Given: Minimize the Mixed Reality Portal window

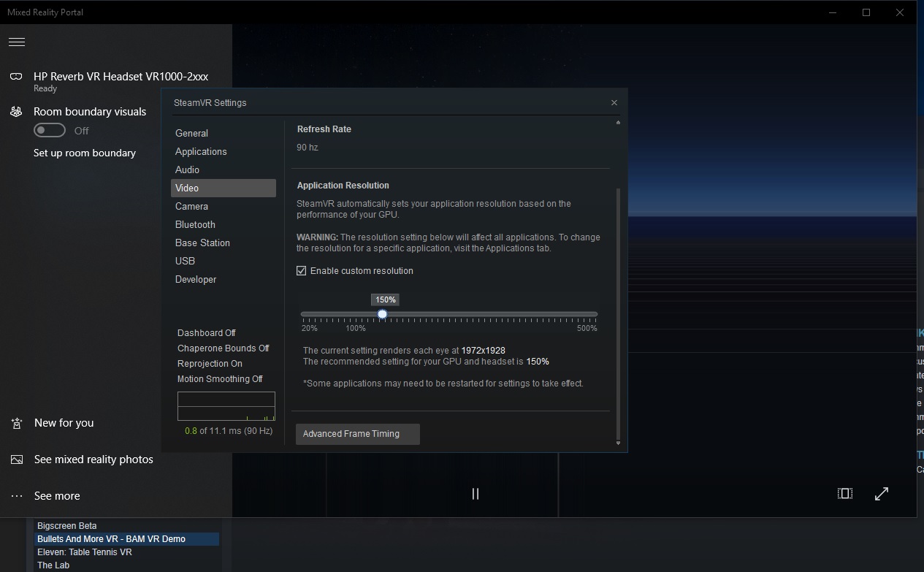Looking at the screenshot, I should coord(833,12).
